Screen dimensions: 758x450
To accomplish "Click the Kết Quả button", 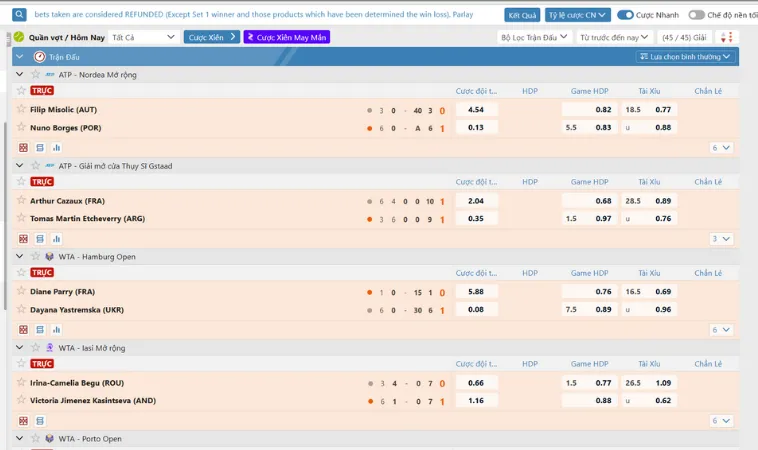I will pyautogui.click(x=522, y=15).
